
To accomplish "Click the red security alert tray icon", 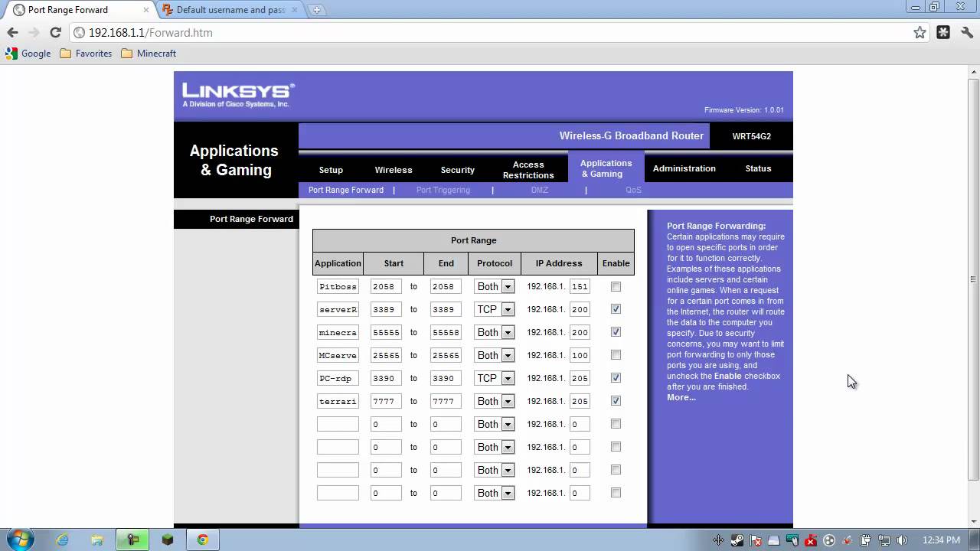I will [810, 540].
